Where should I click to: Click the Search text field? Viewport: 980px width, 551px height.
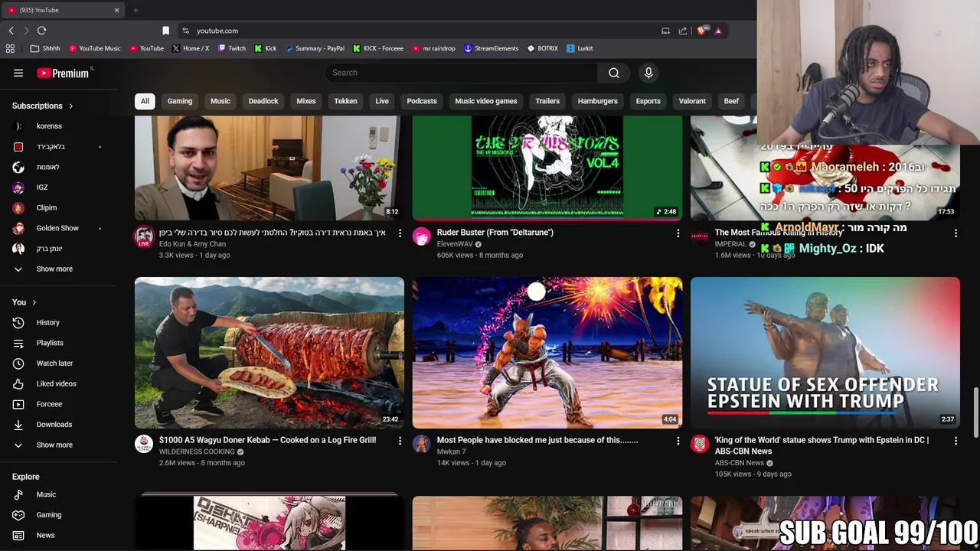click(x=462, y=73)
